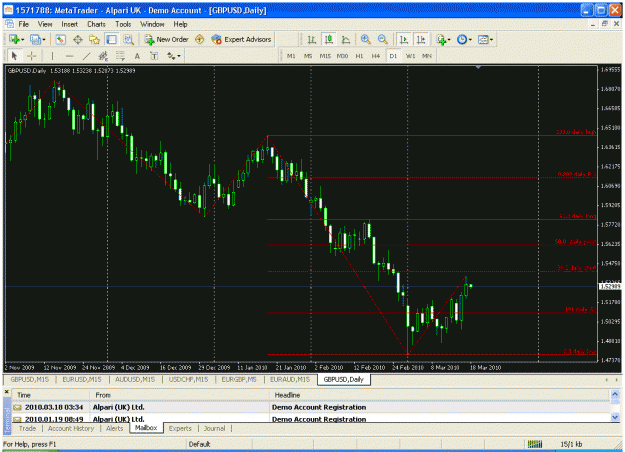Select the Trendline drawing tool
Viewport: 625px width, 452px height.
[x=86, y=56]
